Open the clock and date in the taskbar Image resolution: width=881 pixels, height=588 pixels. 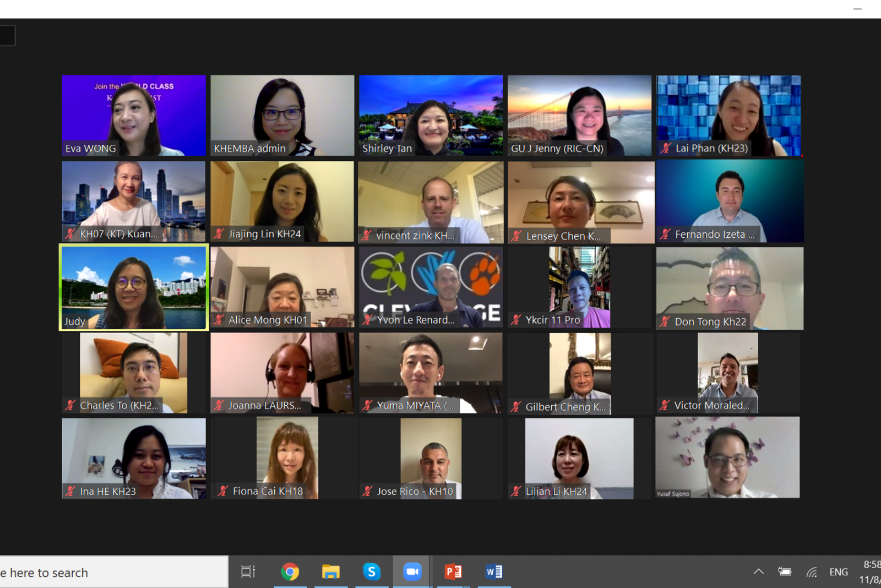(870, 572)
